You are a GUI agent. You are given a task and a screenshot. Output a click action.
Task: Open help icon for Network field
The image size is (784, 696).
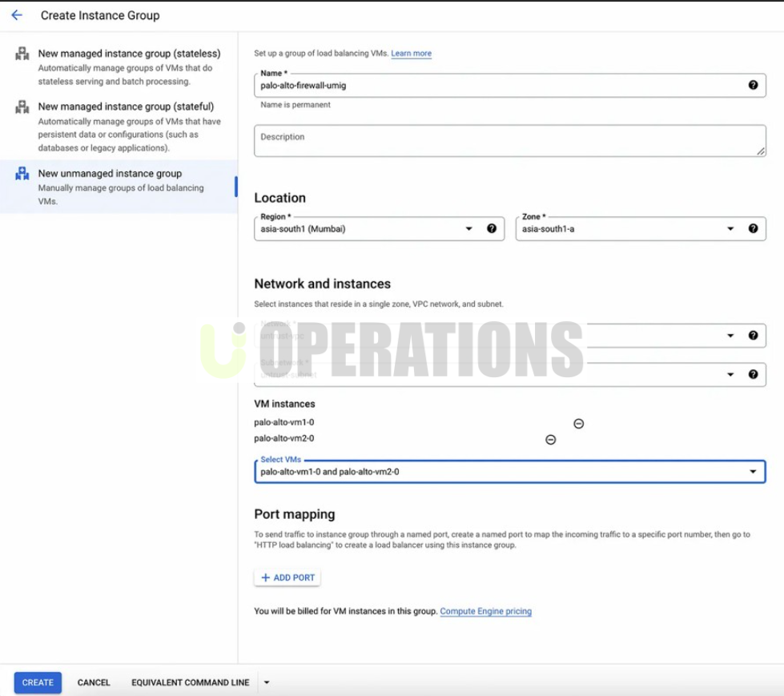[x=753, y=336]
